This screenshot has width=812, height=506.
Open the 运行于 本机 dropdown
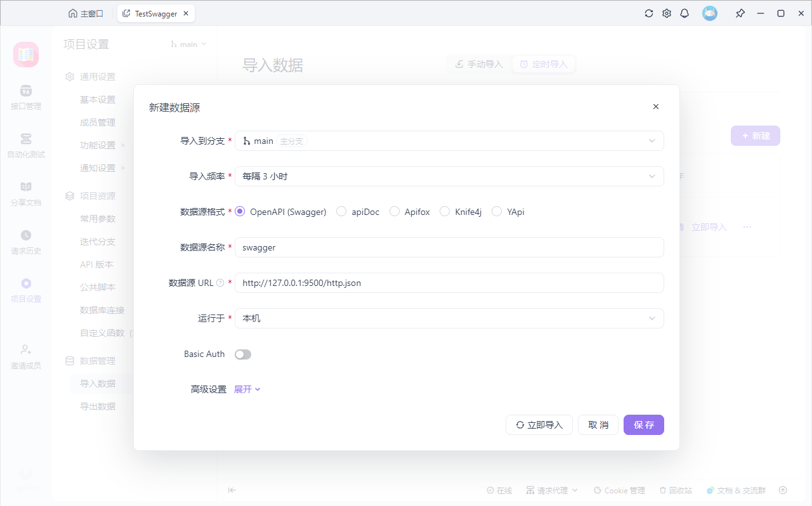tap(449, 318)
